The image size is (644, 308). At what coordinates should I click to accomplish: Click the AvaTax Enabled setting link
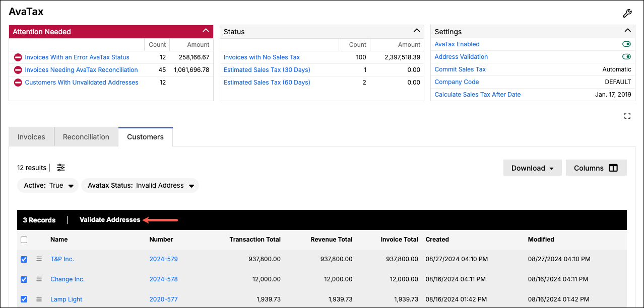(x=457, y=44)
